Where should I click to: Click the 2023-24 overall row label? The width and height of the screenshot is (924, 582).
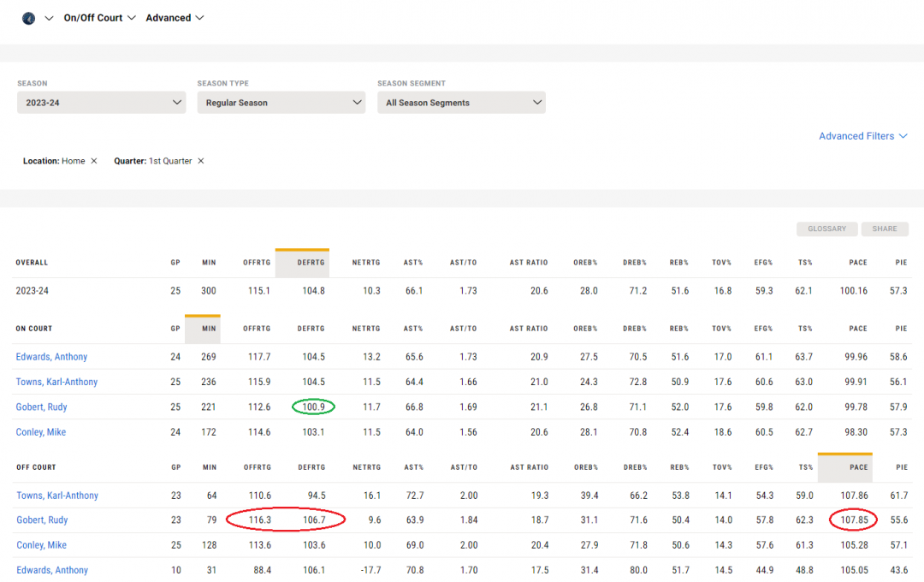click(32, 291)
